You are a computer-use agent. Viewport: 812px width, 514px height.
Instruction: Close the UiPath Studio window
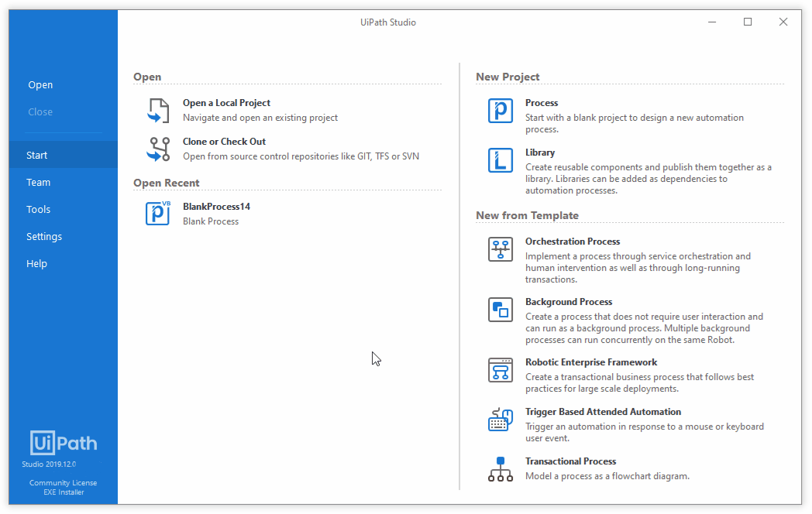pyautogui.click(x=783, y=22)
